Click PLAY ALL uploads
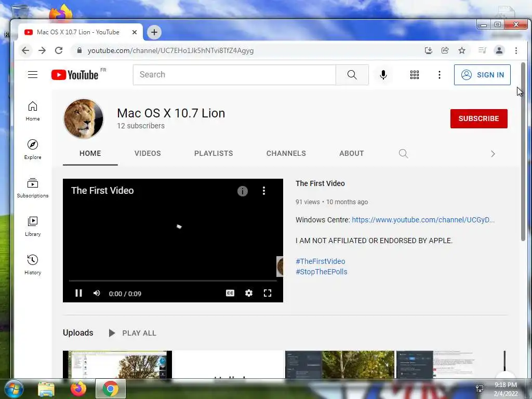Viewport: 532px width, 399px height. [132, 333]
